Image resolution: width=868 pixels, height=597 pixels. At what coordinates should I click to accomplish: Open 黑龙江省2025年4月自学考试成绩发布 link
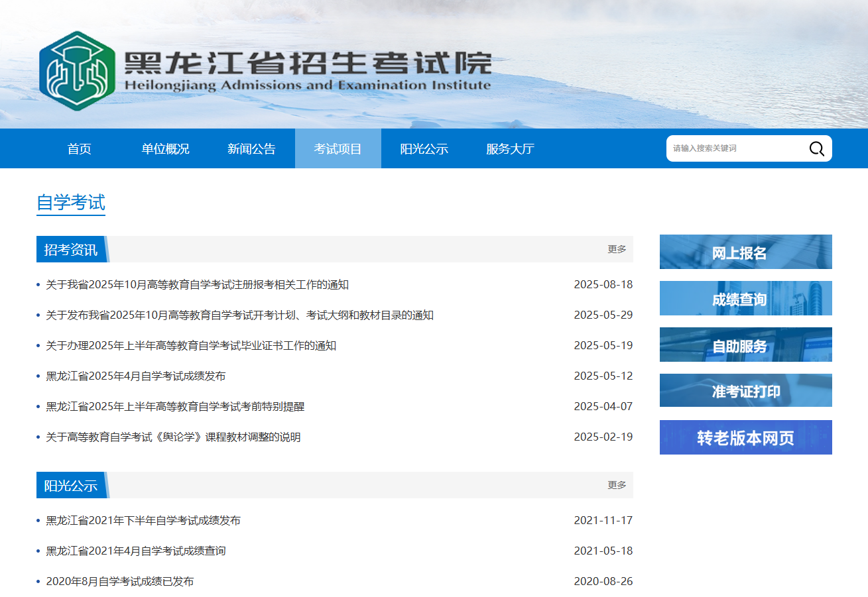(x=136, y=376)
